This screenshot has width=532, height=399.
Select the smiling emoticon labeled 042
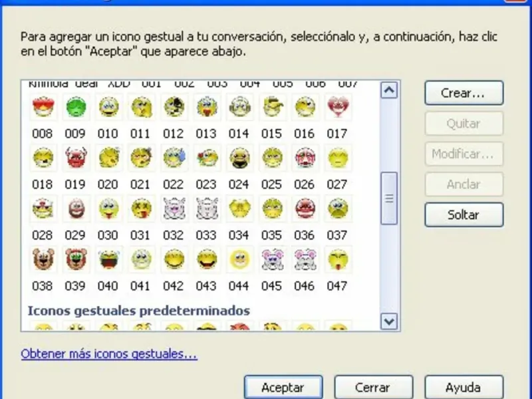(174, 259)
